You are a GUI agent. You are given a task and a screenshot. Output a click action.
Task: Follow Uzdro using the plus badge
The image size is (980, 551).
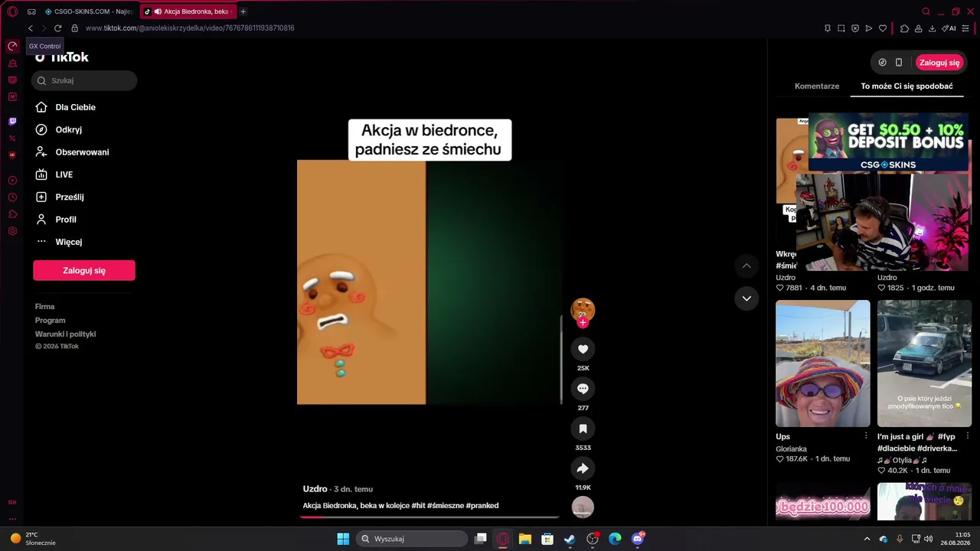tap(583, 323)
